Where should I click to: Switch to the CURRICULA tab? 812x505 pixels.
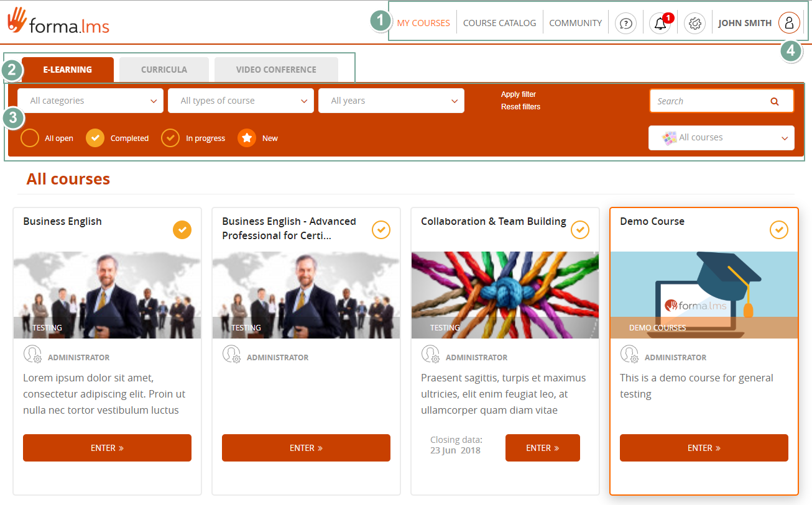pyautogui.click(x=164, y=69)
